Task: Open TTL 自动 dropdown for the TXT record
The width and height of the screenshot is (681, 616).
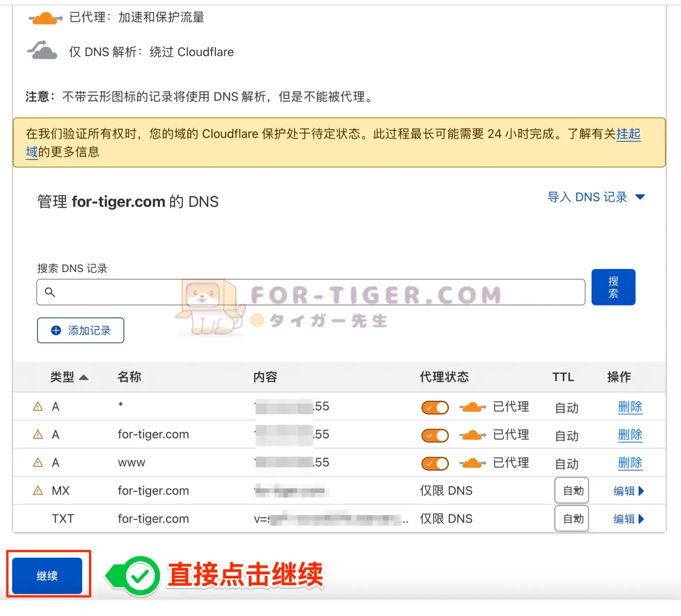Action: pos(572,518)
